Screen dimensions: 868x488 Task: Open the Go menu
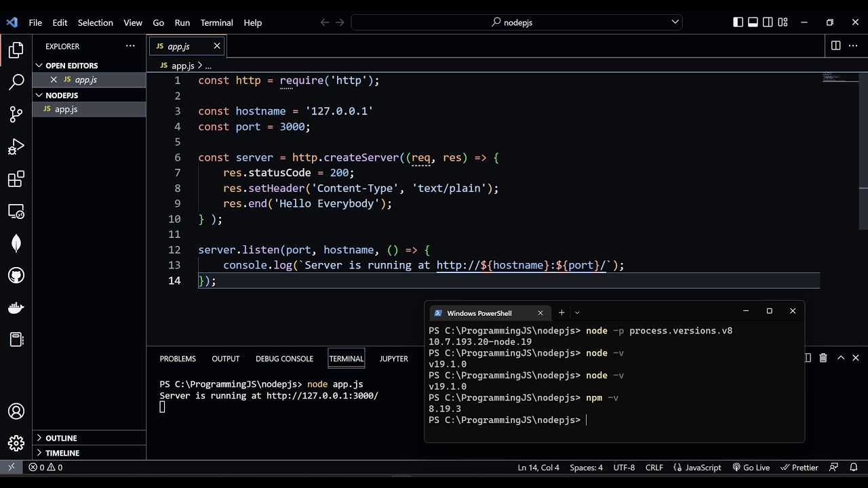pos(158,22)
